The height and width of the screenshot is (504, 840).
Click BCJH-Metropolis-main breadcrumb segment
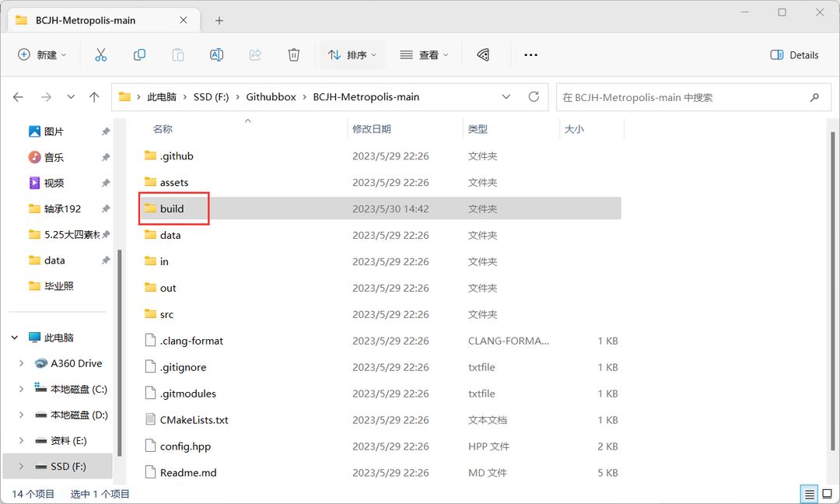(x=366, y=97)
